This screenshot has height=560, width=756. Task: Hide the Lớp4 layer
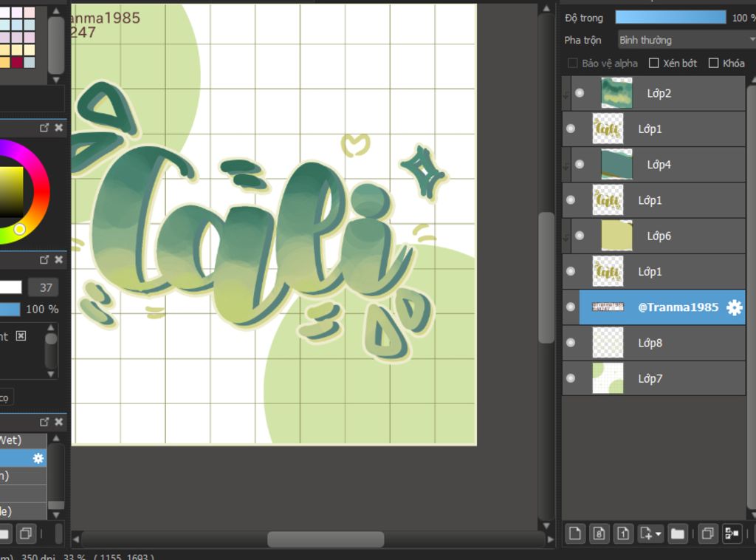tap(580, 164)
